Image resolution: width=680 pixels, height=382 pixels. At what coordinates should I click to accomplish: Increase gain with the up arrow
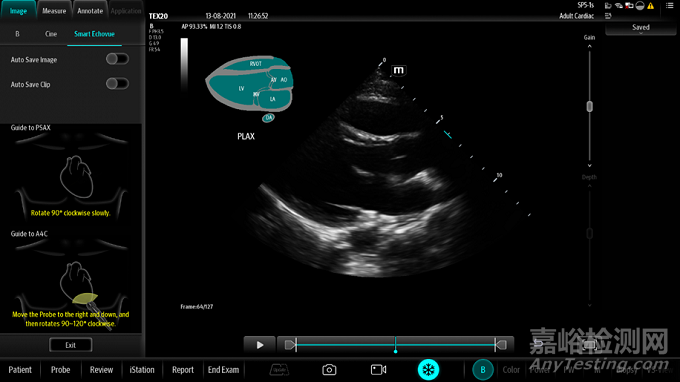(x=589, y=46)
